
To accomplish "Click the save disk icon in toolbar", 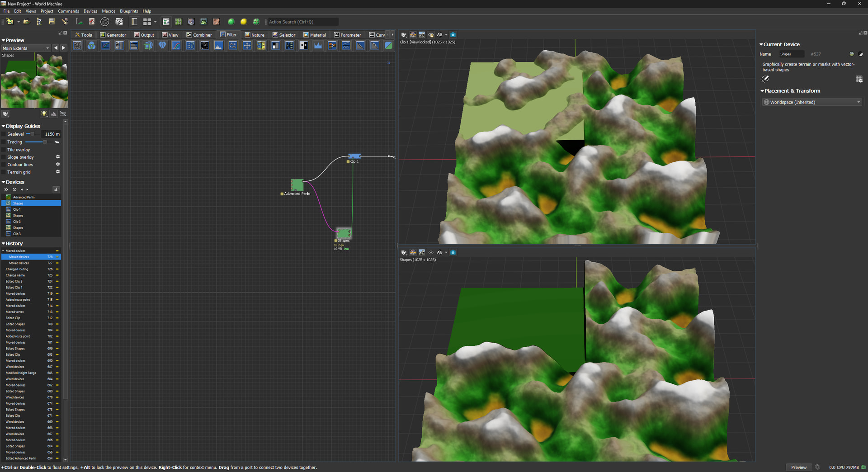I will click(x=52, y=22).
